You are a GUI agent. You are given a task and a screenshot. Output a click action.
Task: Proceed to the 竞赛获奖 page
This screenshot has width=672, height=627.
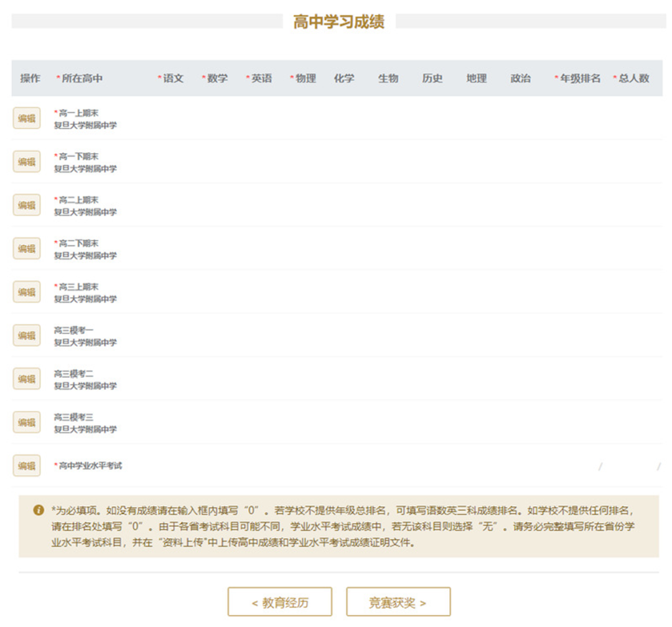(398, 603)
